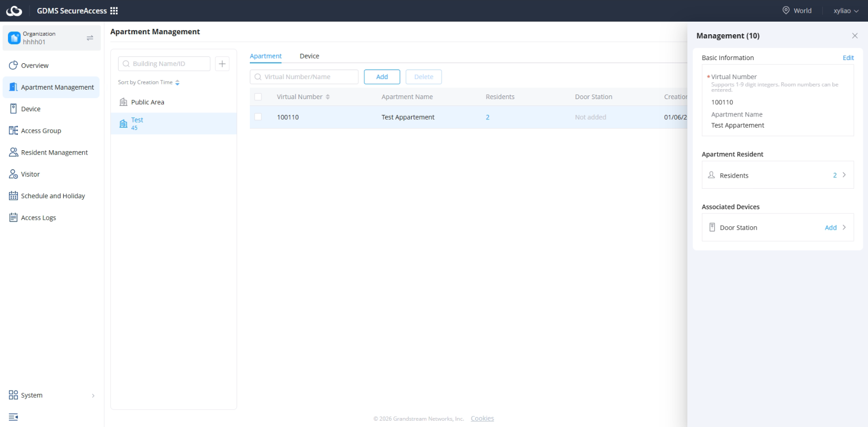This screenshot has height=427, width=868.
Task: Click the 100110 virtual number cell
Action: point(288,117)
